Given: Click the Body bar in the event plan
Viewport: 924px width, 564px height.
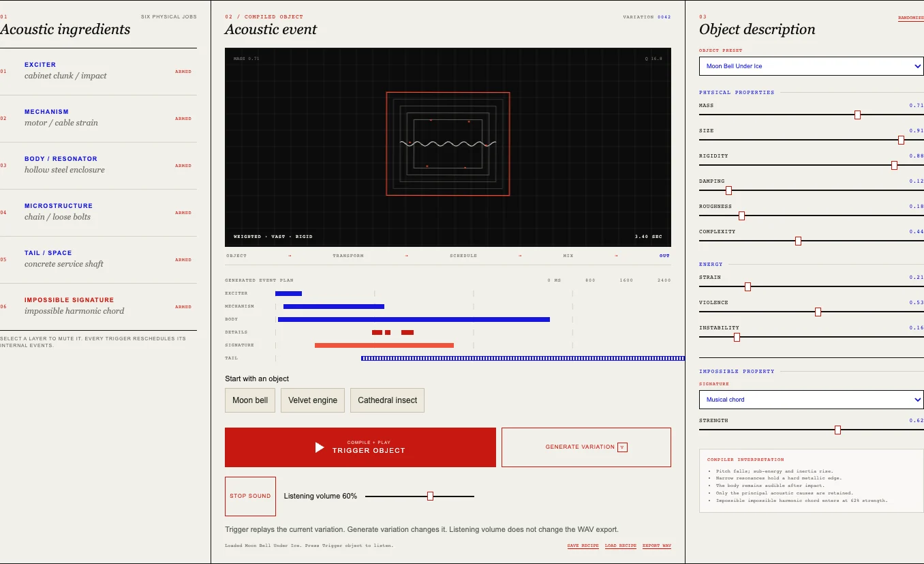Looking at the screenshot, I should coord(414,319).
